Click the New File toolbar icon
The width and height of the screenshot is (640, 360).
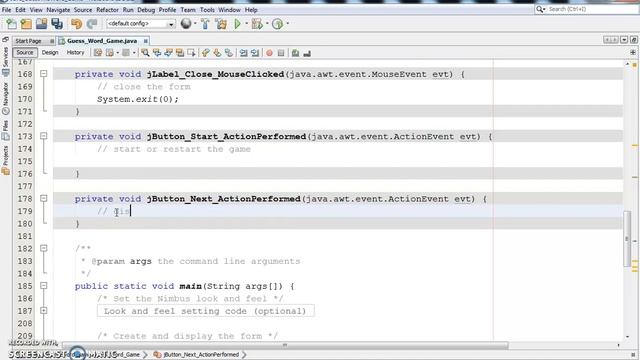11,24
